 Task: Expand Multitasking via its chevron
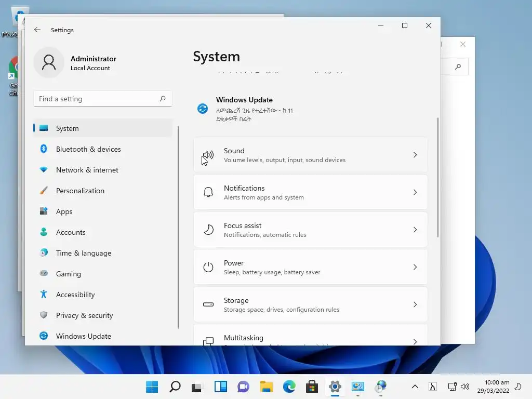[x=415, y=341]
